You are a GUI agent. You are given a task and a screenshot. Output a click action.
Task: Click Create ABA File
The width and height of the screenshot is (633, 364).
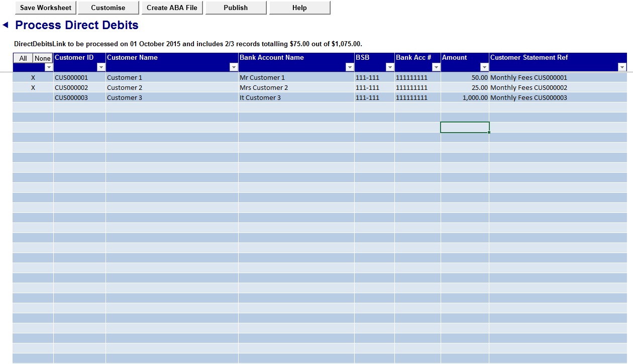(172, 8)
